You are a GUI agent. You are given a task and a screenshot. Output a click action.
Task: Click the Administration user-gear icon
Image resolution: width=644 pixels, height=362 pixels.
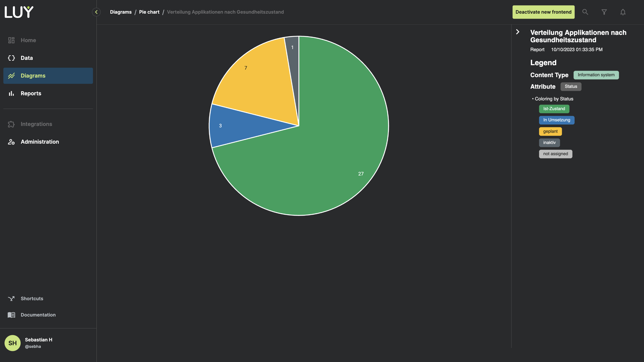pos(11,142)
